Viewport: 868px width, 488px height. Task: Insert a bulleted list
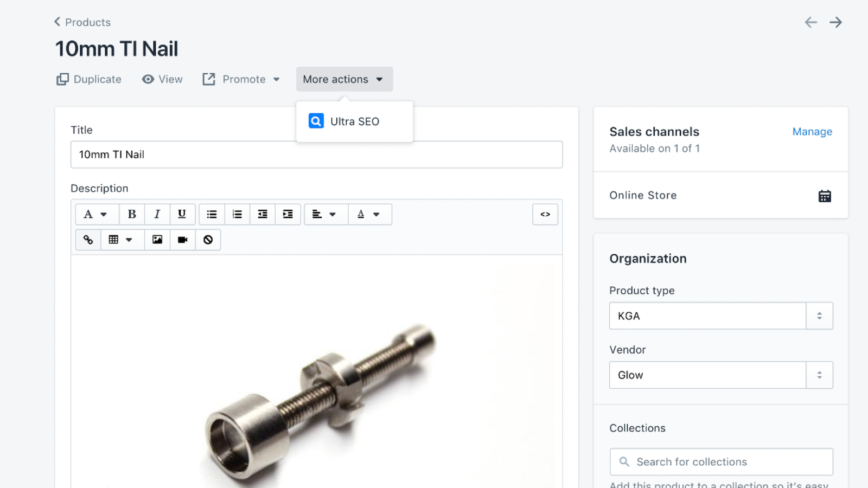click(211, 214)
